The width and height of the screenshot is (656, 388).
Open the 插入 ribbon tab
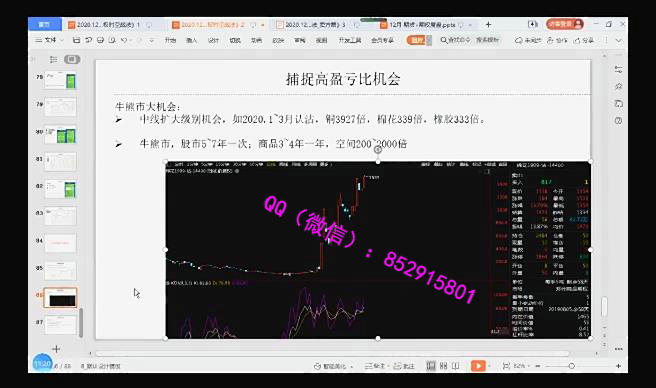coord(192,40)
